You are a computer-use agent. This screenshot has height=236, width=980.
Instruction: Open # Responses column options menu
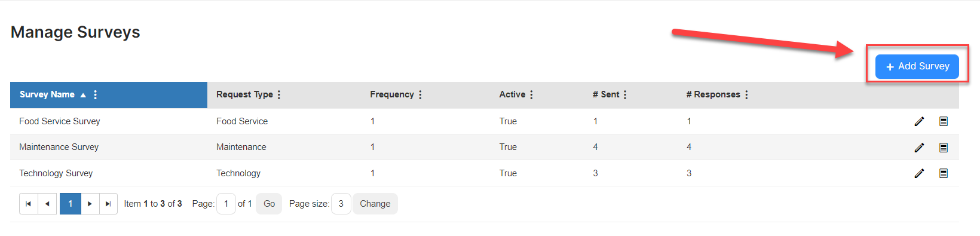point(746,94)
